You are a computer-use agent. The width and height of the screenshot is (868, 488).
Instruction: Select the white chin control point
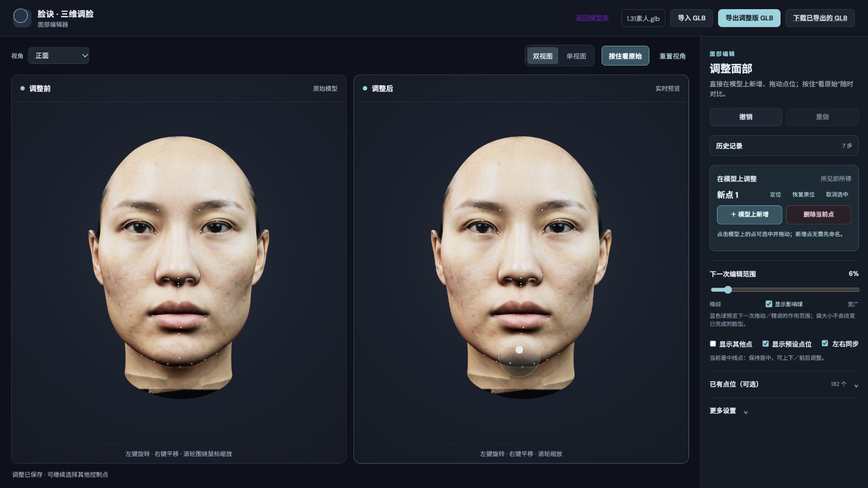(x=519, y=350)
